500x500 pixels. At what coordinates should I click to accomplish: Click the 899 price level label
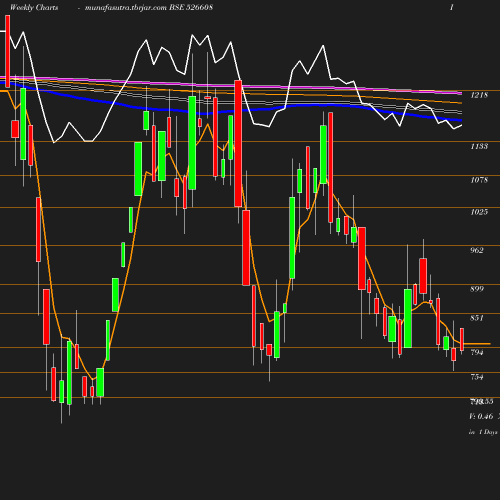tap(477, 289)
